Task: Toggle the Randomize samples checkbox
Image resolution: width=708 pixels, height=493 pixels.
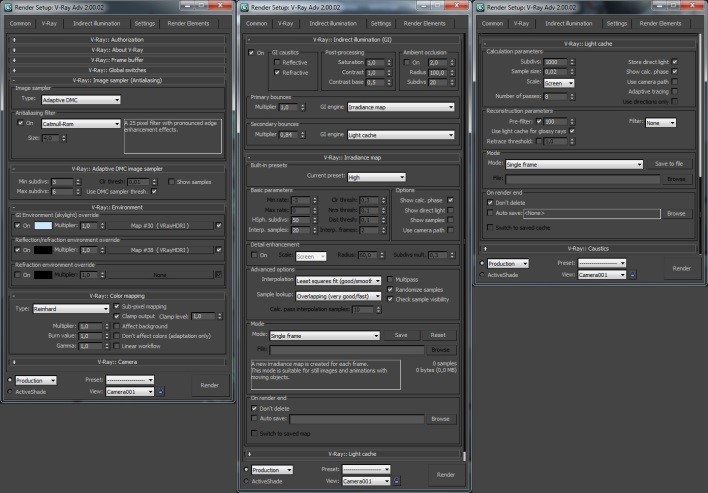Action: pos(390,289)
